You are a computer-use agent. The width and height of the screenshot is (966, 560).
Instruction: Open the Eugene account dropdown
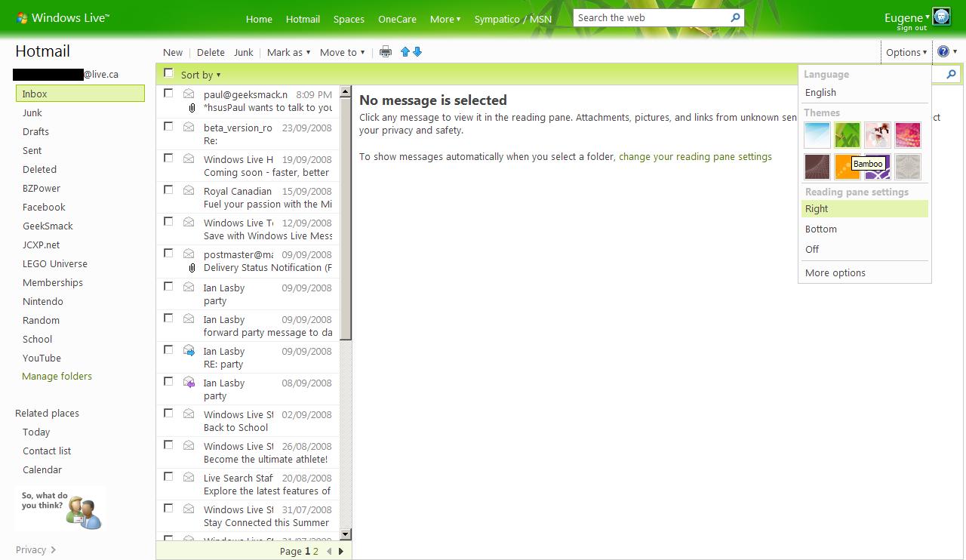click(907, 17)
